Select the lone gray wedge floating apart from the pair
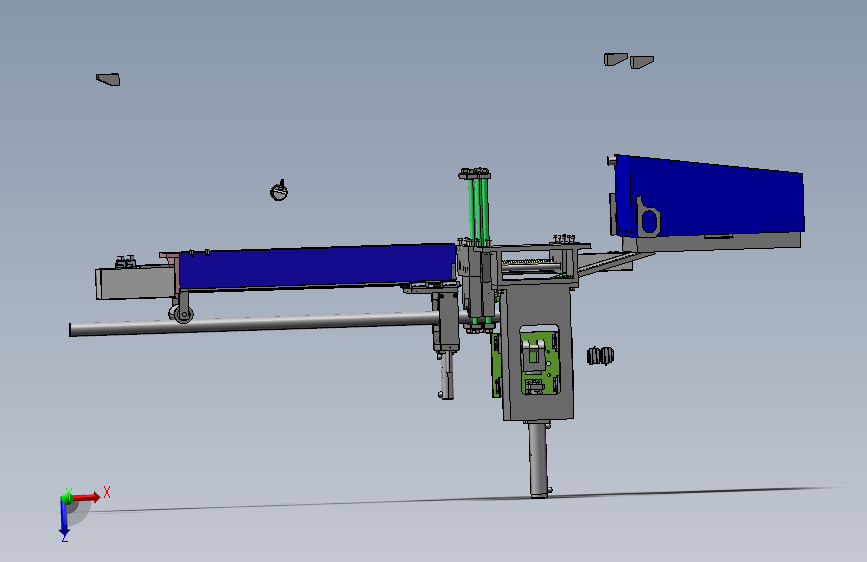The width and height of the screenshot is (867, 562). pyautogui.click(x=108, y=80)
